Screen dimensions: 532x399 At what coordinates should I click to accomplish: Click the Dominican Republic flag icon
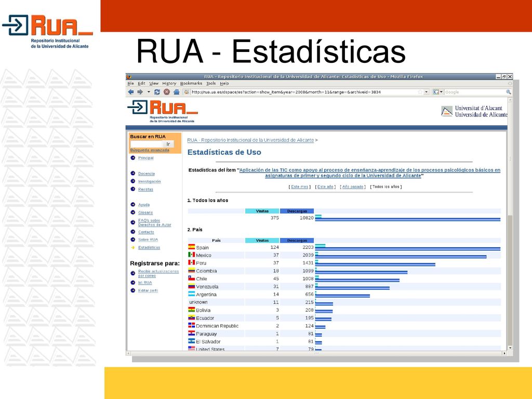click(x=192, y=325)
